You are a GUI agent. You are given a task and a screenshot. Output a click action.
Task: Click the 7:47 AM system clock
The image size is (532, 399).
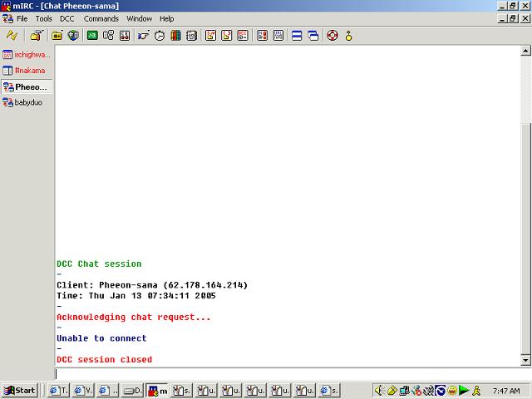tap(506, 391)
